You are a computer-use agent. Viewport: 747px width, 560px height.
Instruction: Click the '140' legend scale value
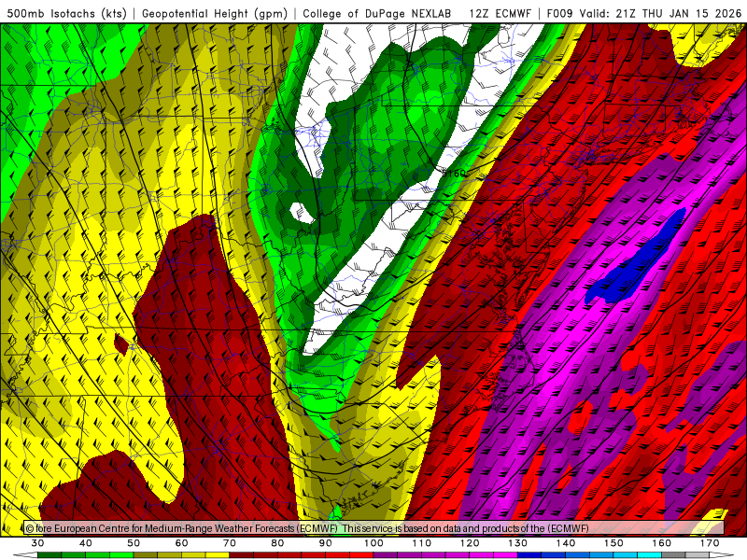pos(566,543)
